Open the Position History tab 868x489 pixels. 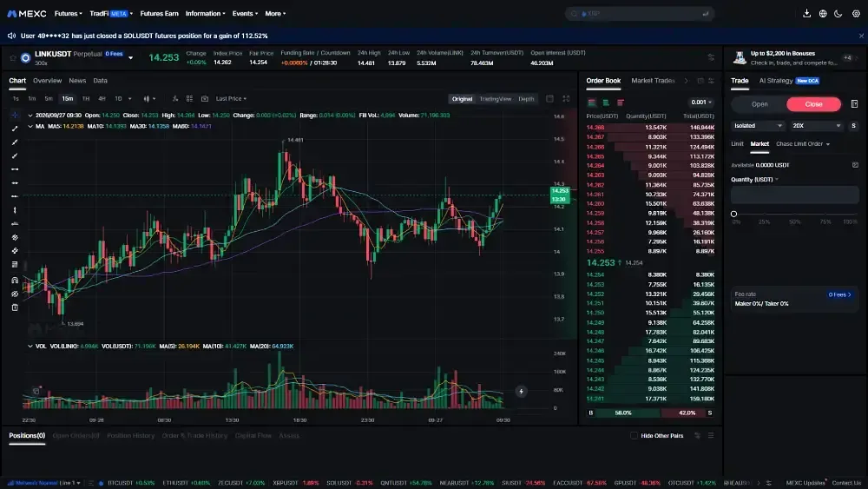click(131, 436)
